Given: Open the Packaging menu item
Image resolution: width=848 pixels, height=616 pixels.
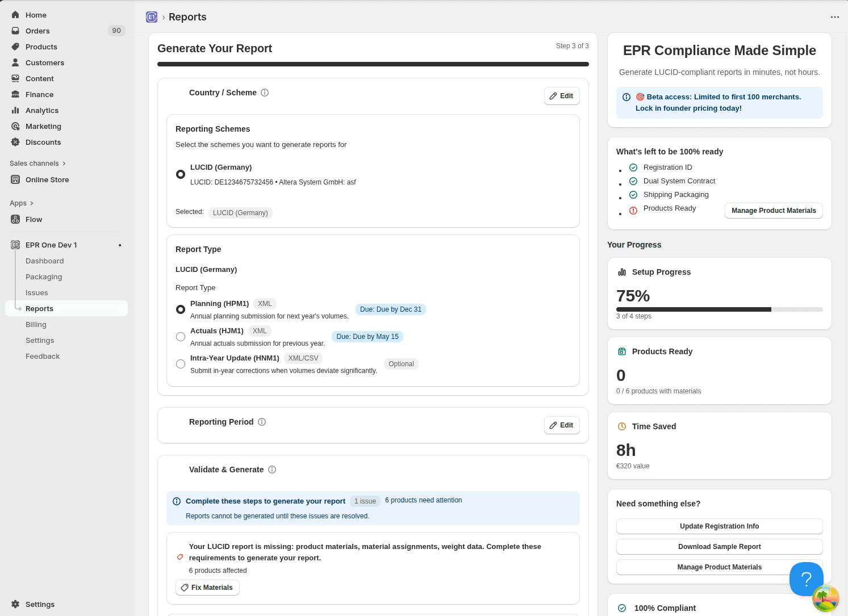Looking at the screenshot, I should (x=44, y=277).
